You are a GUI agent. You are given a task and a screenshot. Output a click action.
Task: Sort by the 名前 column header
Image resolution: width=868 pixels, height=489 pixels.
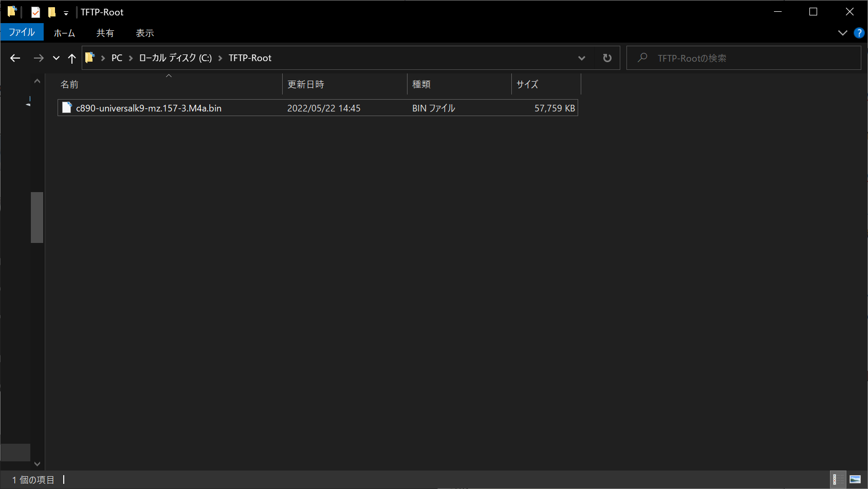coord(170,84)
